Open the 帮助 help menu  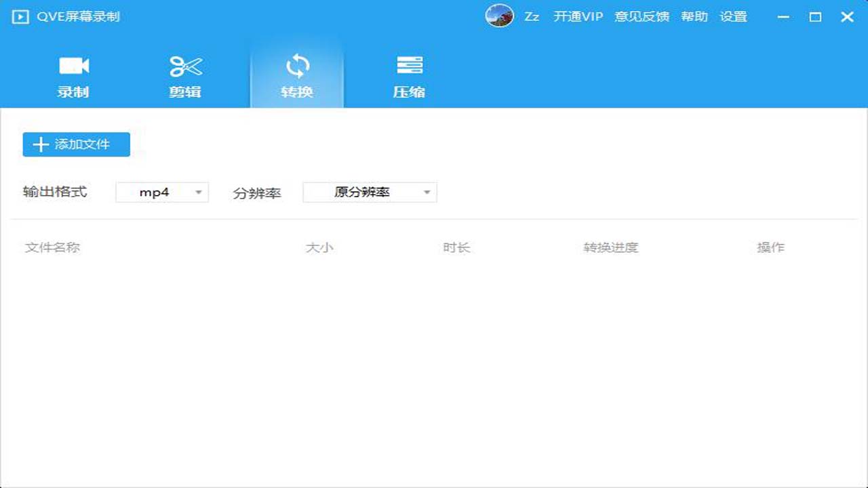[694, 16]
